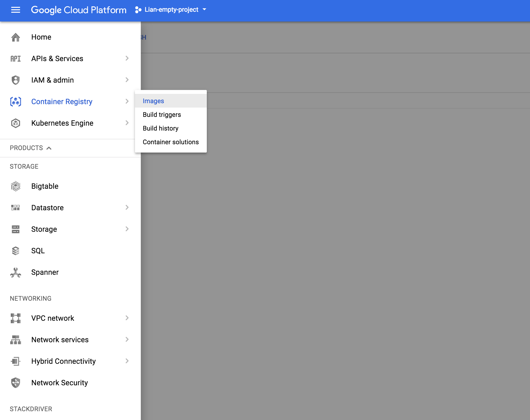Click the Storage menu label

tap(44, 229)
